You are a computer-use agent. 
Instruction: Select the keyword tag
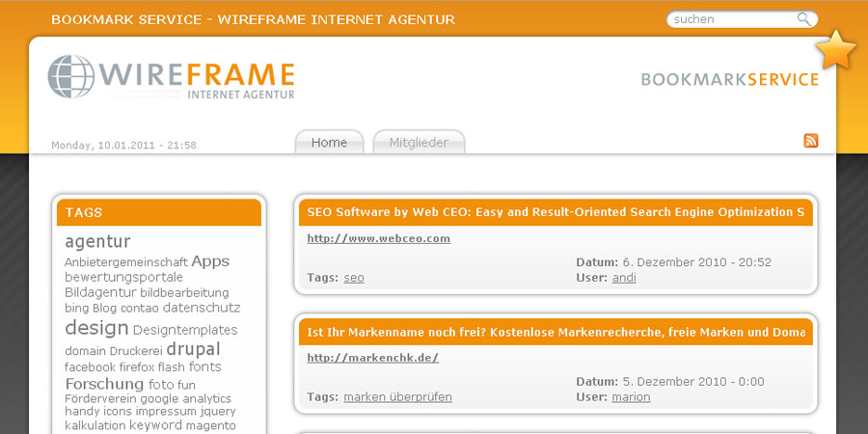(156, 425)
